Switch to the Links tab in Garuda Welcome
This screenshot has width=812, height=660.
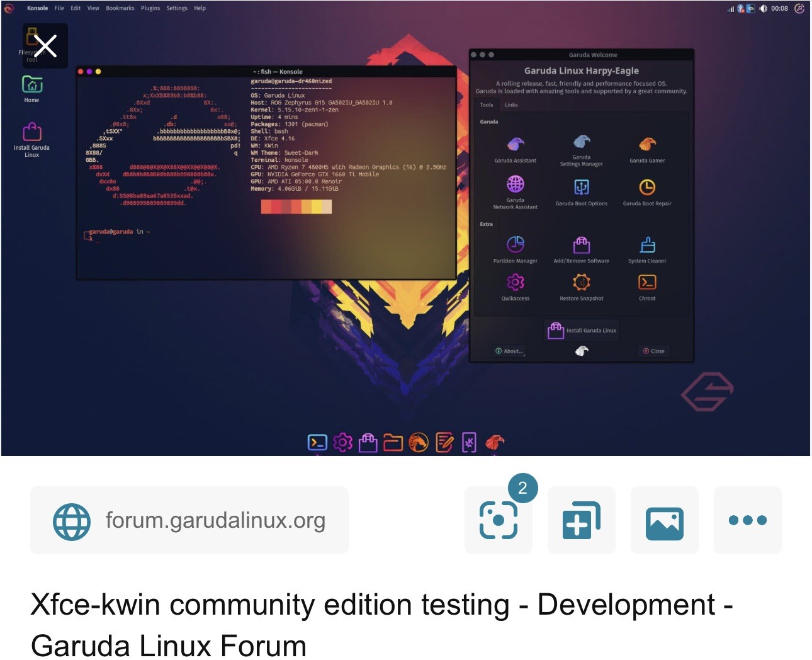click(x=511, y=105)
